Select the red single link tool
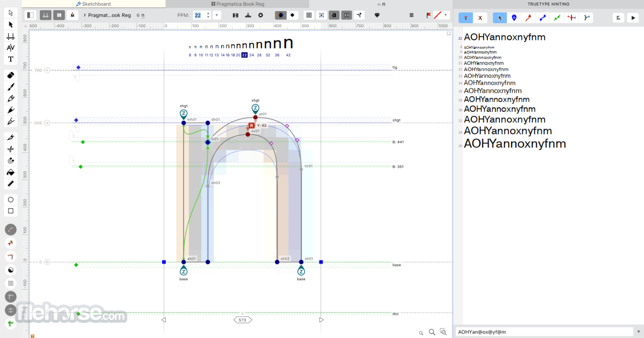Screen dimensions: 644x338 click(528, 18)
